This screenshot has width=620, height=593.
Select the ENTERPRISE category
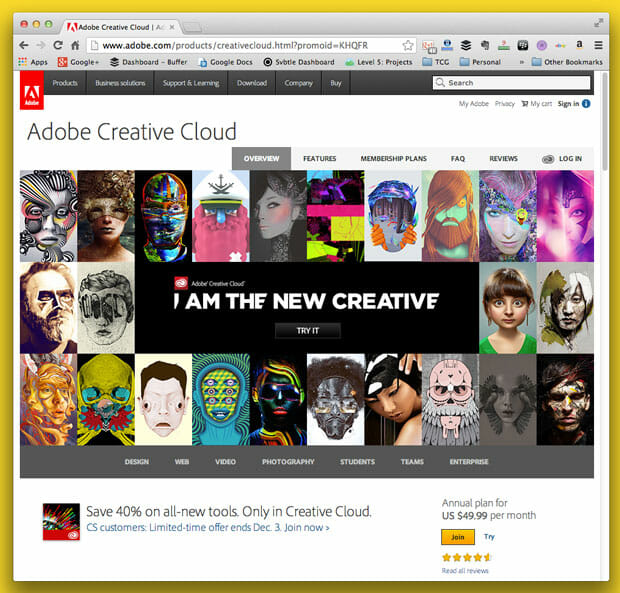469,461
